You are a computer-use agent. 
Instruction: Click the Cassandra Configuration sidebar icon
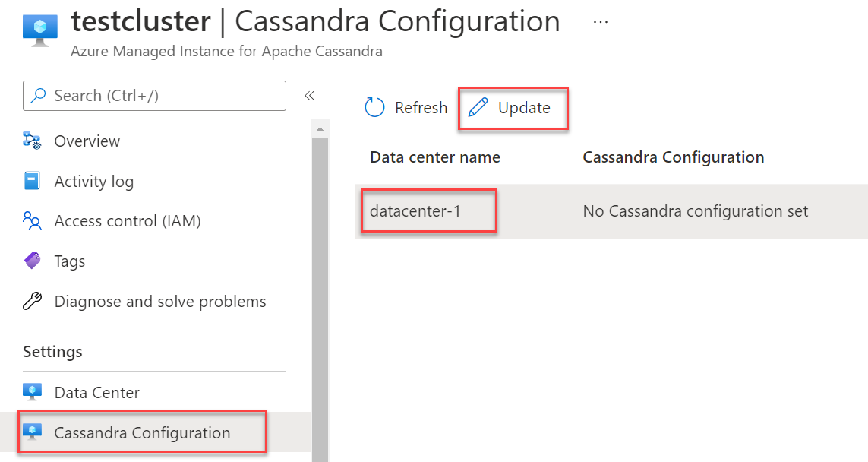point(32,433)
